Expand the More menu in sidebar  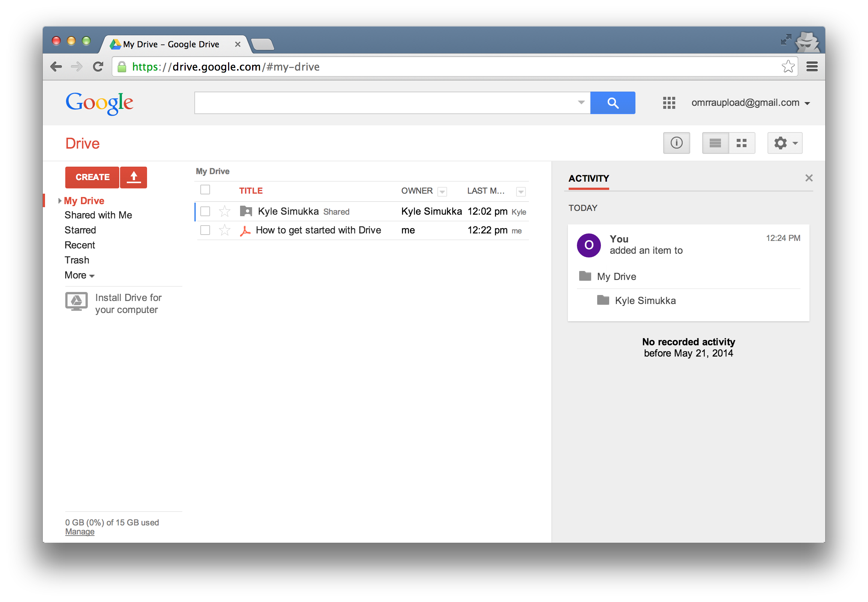[x=80, y=275]
